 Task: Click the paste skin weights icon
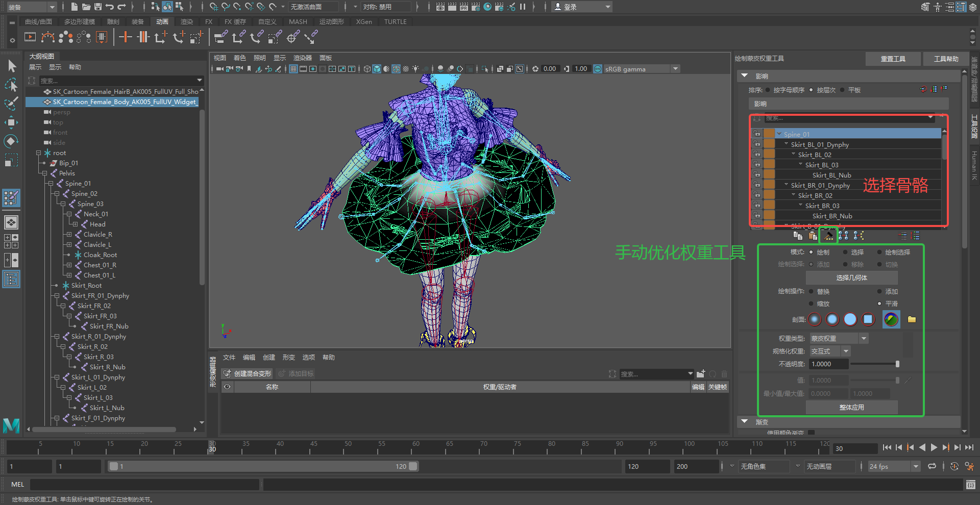click(x=813, y=235)
